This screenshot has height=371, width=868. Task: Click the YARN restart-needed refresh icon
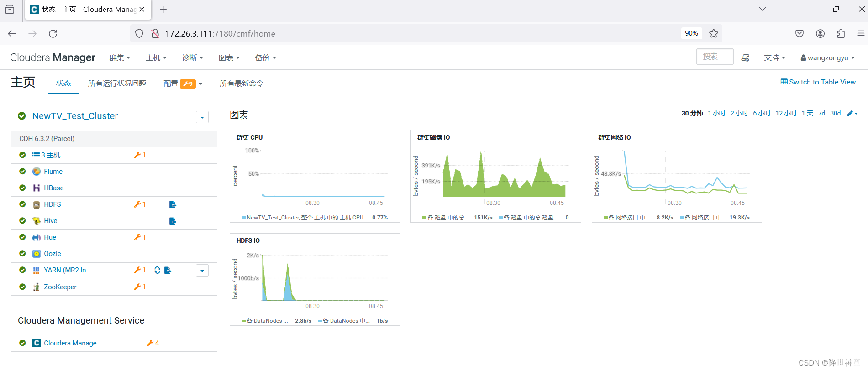[157, 270]
